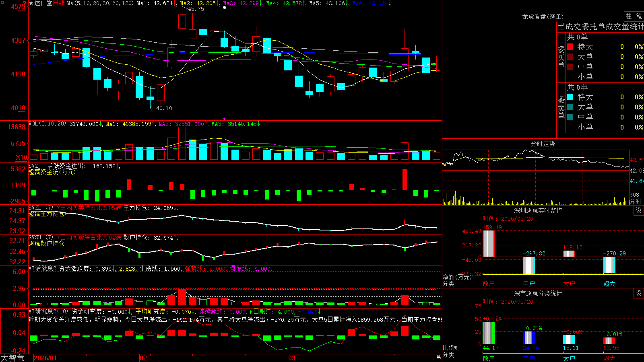Viewport: 644px width, 362px height.
Task: Open 设 settings for 深圳超赢实时监控 panel
Action: (x=639, y=210)
